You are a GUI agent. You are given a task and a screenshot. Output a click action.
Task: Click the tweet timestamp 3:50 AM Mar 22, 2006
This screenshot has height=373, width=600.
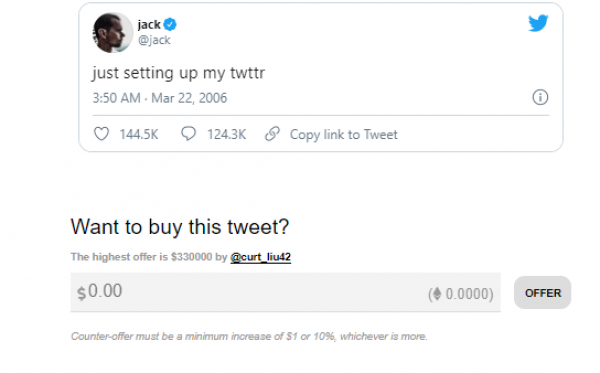[160, 98]
